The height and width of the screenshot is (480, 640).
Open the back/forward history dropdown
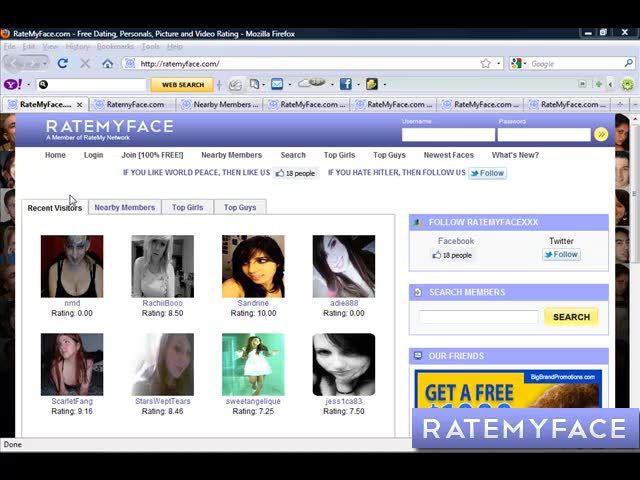click(x=45, y=64)
